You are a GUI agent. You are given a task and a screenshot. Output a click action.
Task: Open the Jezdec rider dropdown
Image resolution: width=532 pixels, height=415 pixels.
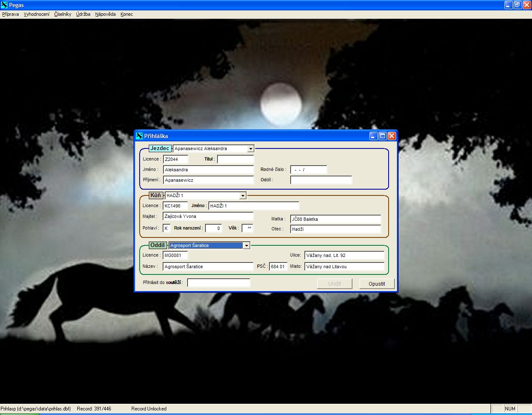pyautogui.click(x=251, y=149)
